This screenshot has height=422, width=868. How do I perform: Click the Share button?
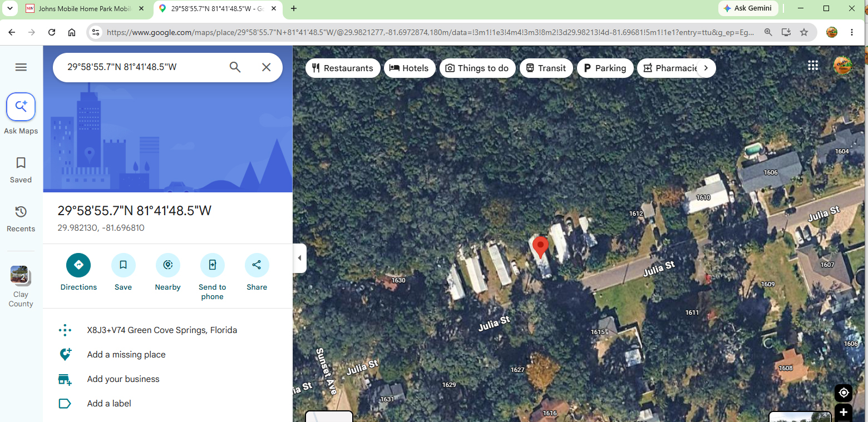pos(257,265)
